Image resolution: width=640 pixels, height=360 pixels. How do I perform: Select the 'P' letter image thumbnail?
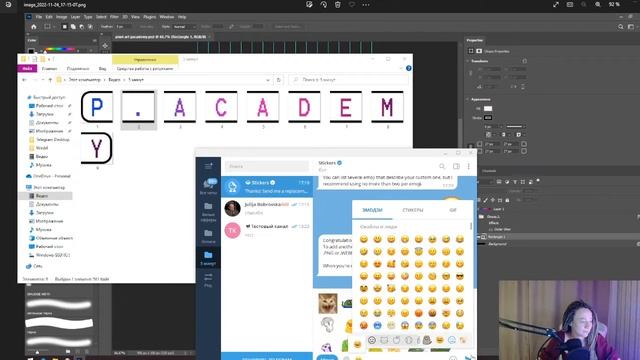tap(97, 107)
